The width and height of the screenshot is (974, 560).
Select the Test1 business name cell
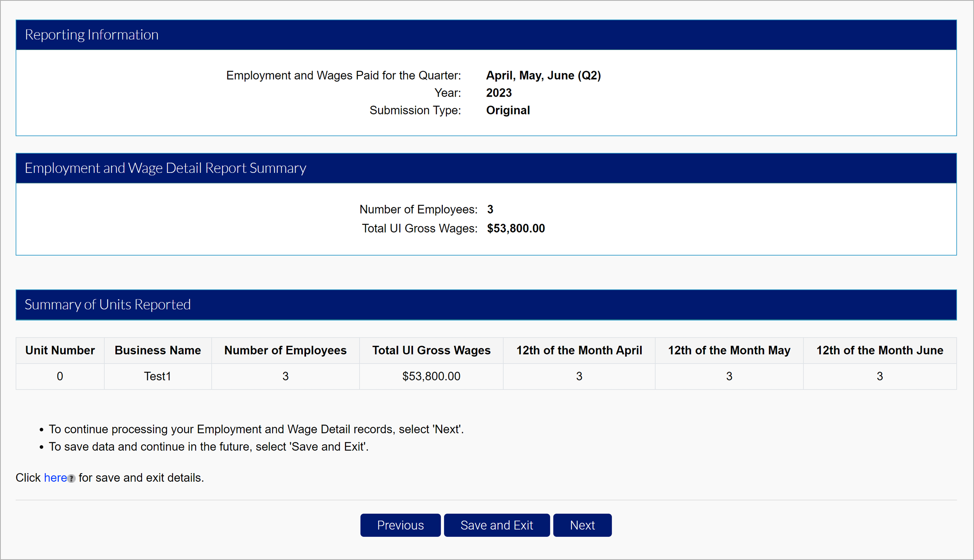click(157, 376)
